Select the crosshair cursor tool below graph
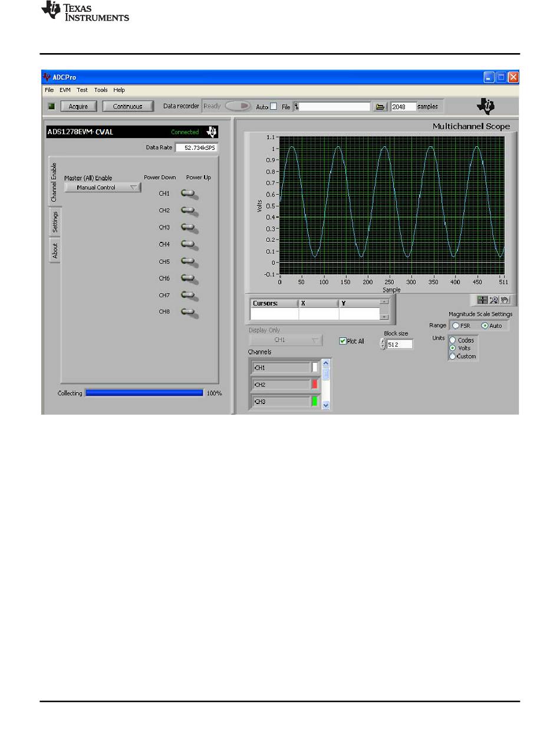Screen dimensions: 560x732 (483, 300)
